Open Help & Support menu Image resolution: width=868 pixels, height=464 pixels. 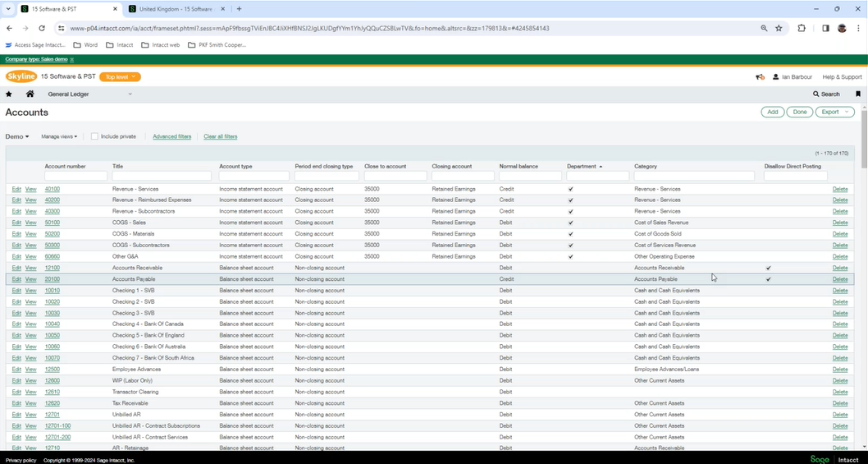point(842,77)
